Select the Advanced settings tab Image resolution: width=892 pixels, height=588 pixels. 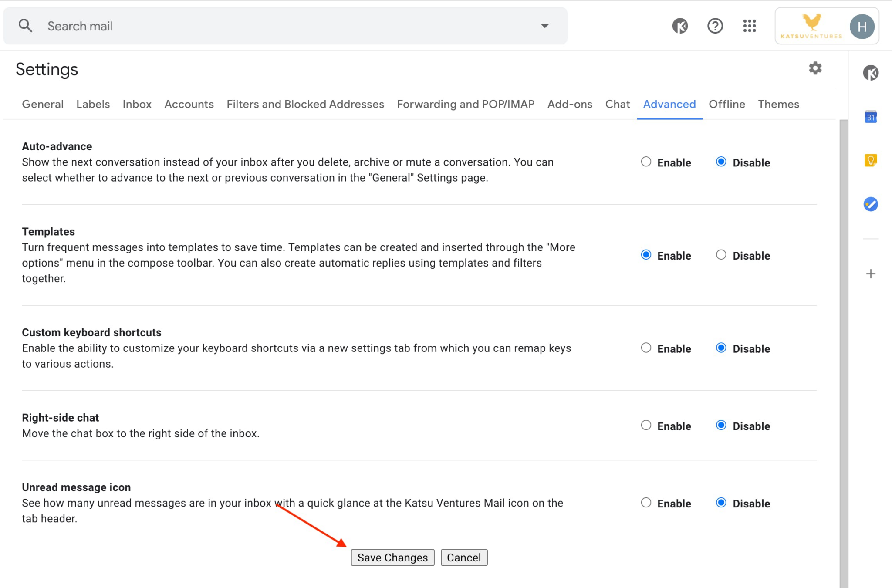tap(669, 104)
